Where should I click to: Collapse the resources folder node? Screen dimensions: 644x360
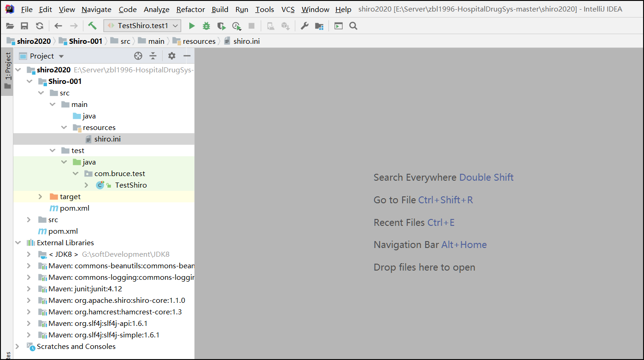click(64, 127)
